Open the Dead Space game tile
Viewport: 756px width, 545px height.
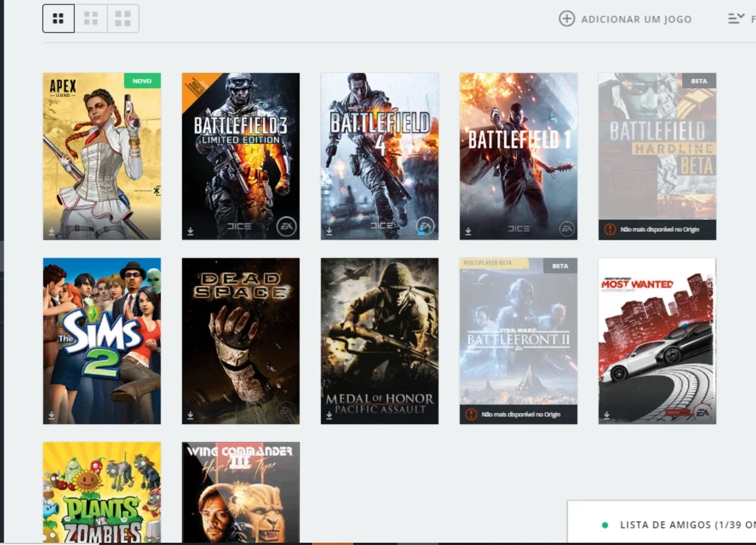pos(241,341)
